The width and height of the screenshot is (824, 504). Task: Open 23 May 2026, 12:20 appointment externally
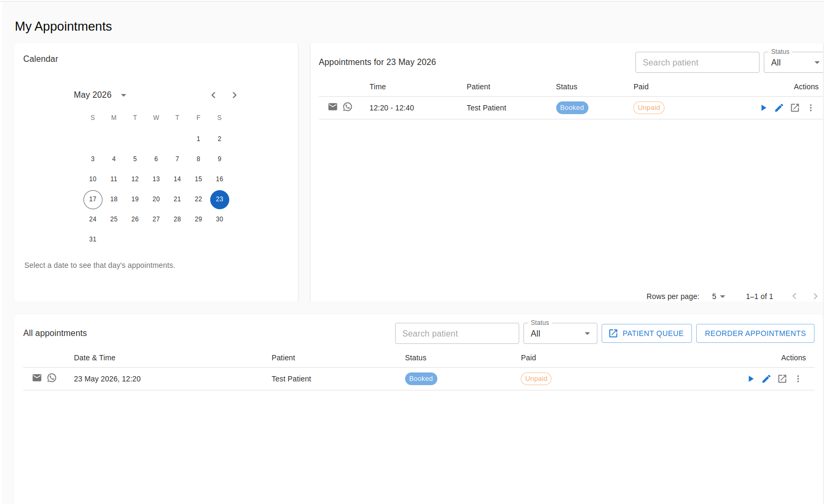tap(782, 379)
